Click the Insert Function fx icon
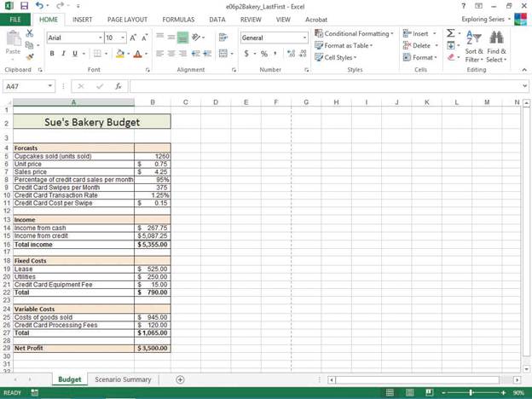 (119, 86)
